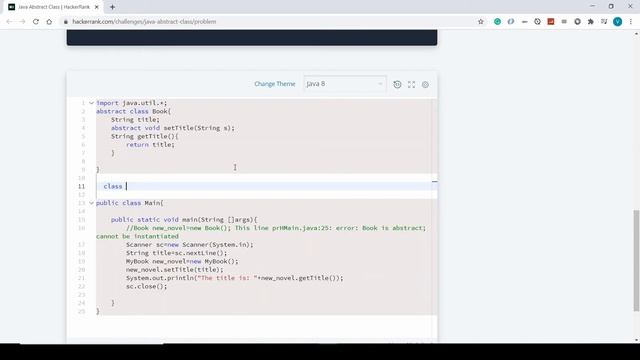The height and width of the screenshot is (360, 640).
Task: Click 'cannot be instantiated' wrapped comment text
Action: point(137,236)
